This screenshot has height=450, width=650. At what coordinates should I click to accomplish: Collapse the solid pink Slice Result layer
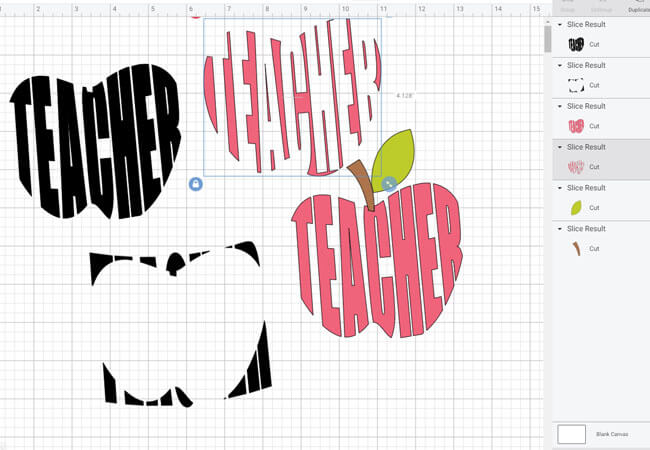click(560, 106)
